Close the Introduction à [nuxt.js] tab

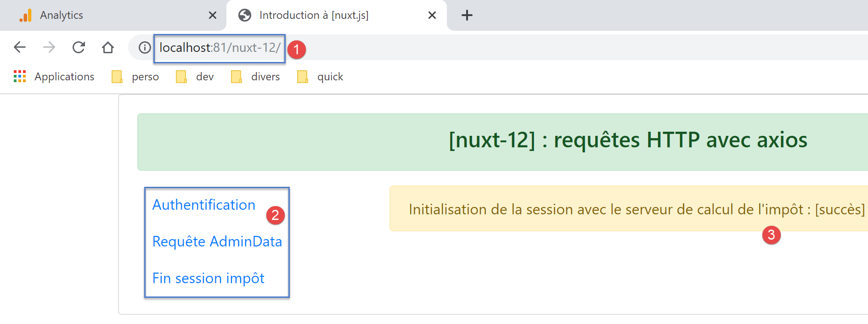(x=432, y=15)
